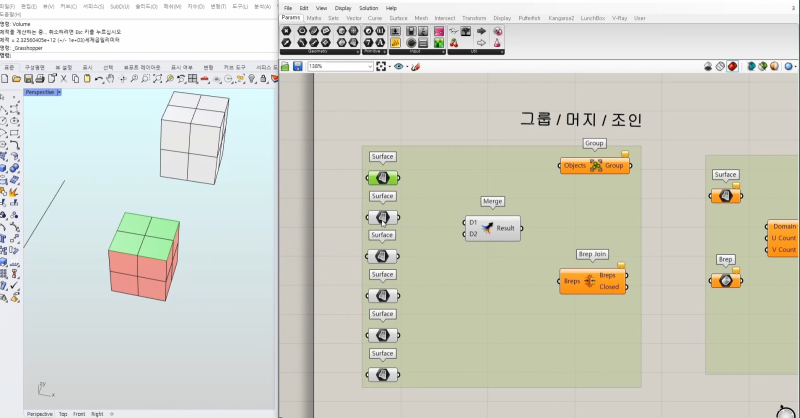Viewport: 800px width, 418px height.
Task: Switch to Maths component tab
Action: 314,18
